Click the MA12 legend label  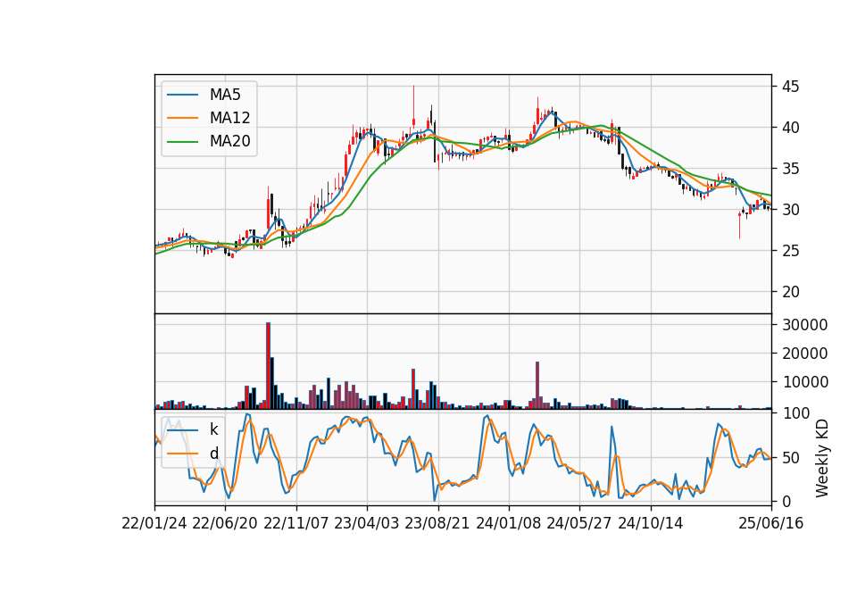pos(229,118)
